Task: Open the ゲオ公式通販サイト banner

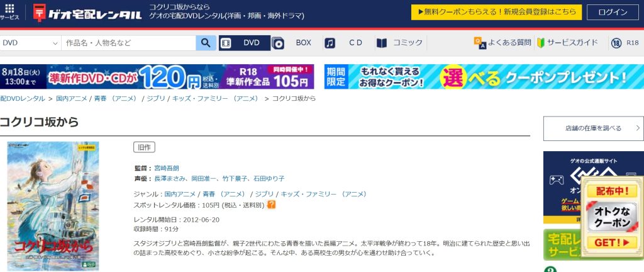Action: (x=594, y=187)
